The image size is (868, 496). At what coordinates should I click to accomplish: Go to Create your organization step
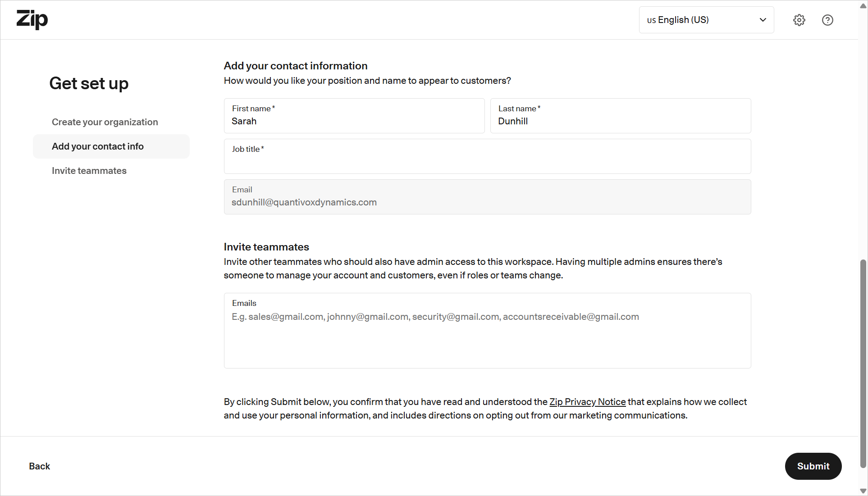click(x=105, y=122)
